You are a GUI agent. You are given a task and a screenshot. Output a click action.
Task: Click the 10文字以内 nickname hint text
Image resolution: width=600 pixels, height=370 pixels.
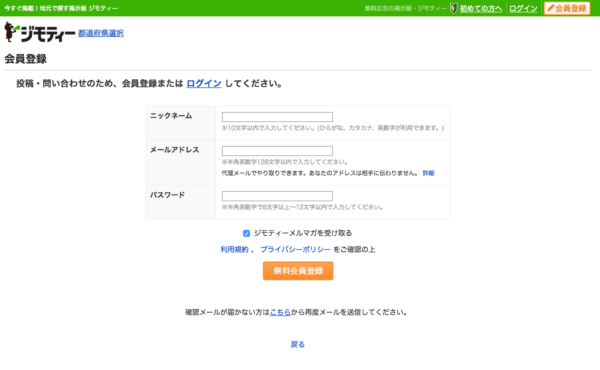tap(333, 128)
